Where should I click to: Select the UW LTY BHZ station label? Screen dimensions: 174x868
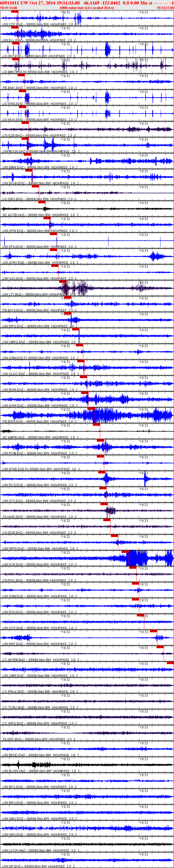pyautogui.click(x=39, y=294)
